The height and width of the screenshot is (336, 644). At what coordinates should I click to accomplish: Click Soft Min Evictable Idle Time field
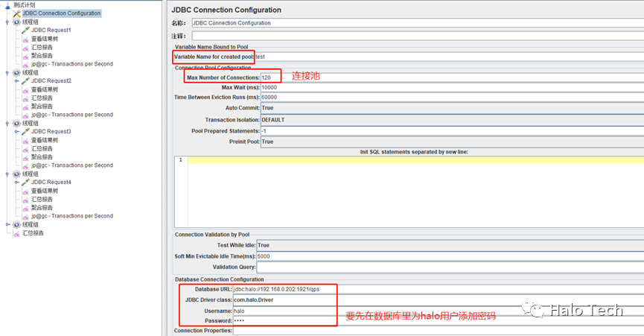pos(450,256)
